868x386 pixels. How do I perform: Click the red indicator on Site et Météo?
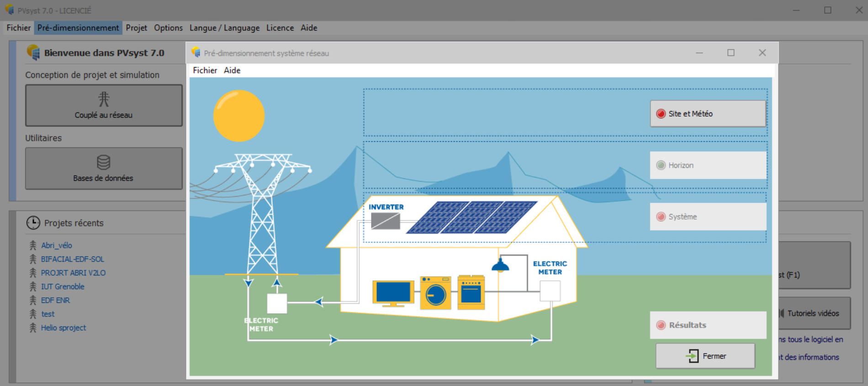[x=661, y=114]
